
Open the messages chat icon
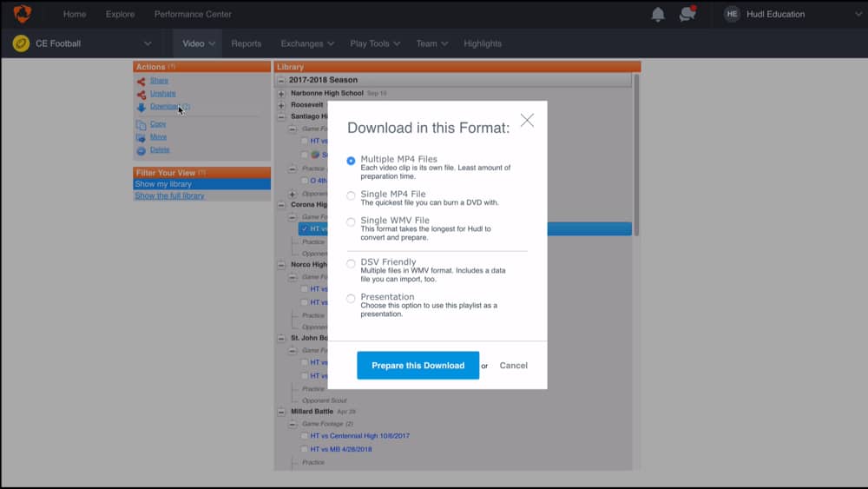pyautogui.click(x=687, y=14)
